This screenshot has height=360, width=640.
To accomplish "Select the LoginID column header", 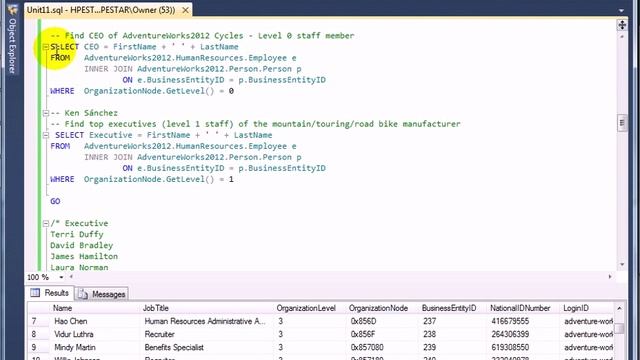I will (x=587, y=308).
